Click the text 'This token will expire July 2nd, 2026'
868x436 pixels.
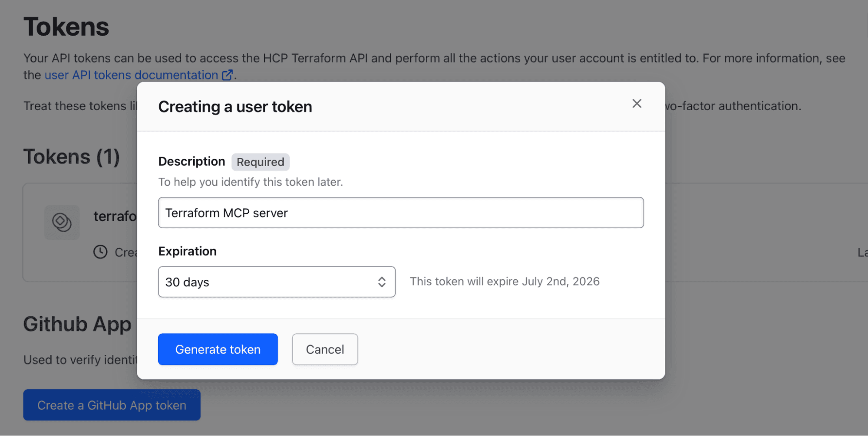click(505, 282)
